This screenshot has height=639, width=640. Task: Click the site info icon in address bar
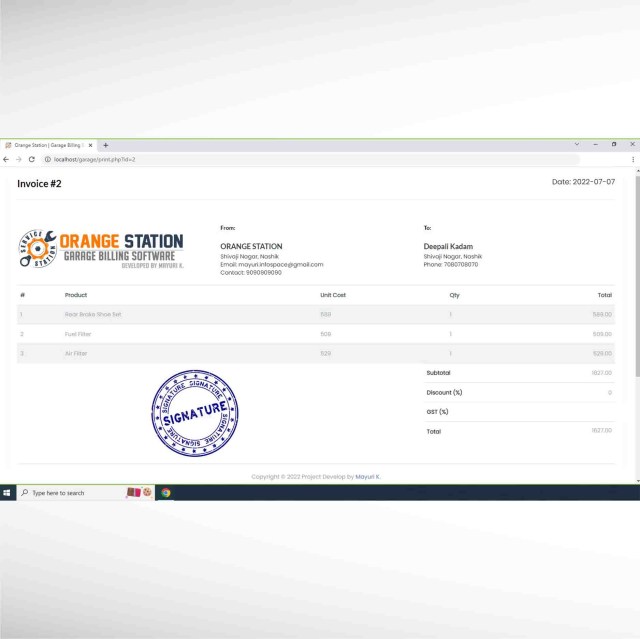(47, 160)
